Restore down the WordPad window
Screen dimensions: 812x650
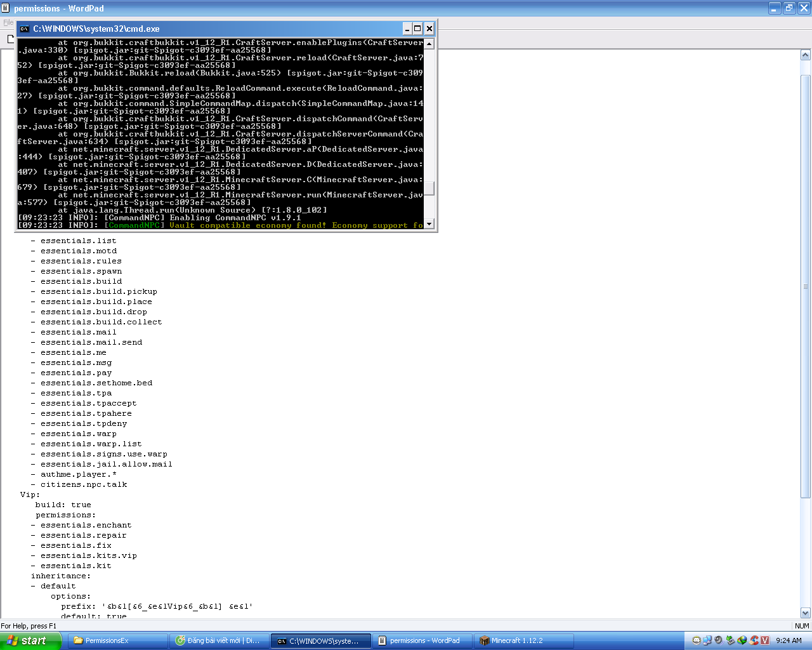click(789, 8)
